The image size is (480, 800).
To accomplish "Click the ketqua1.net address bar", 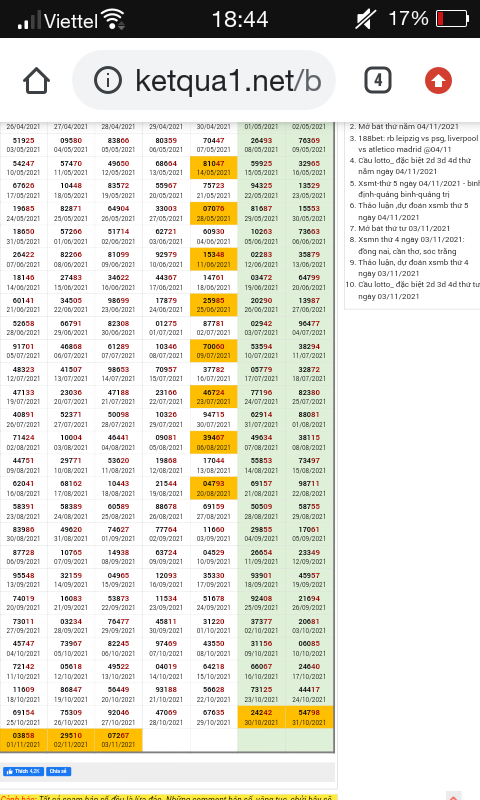I will [204, 80].
